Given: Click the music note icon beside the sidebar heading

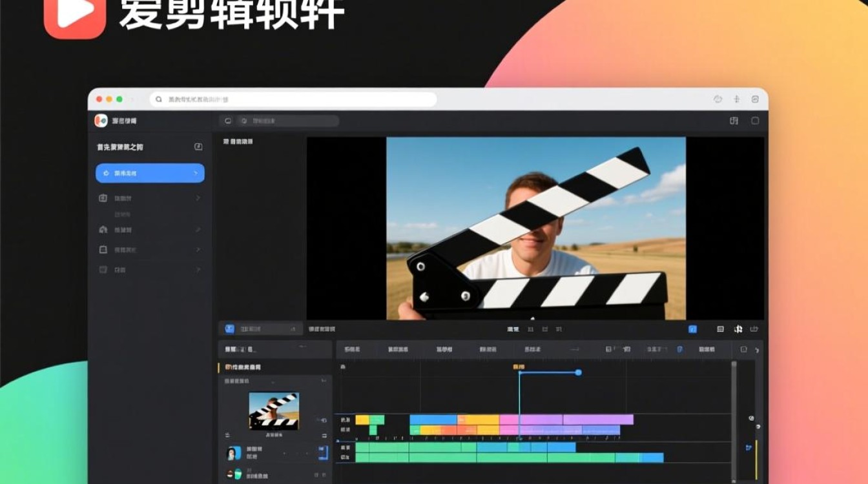Looking at the screenshot, I should (198, 146).
